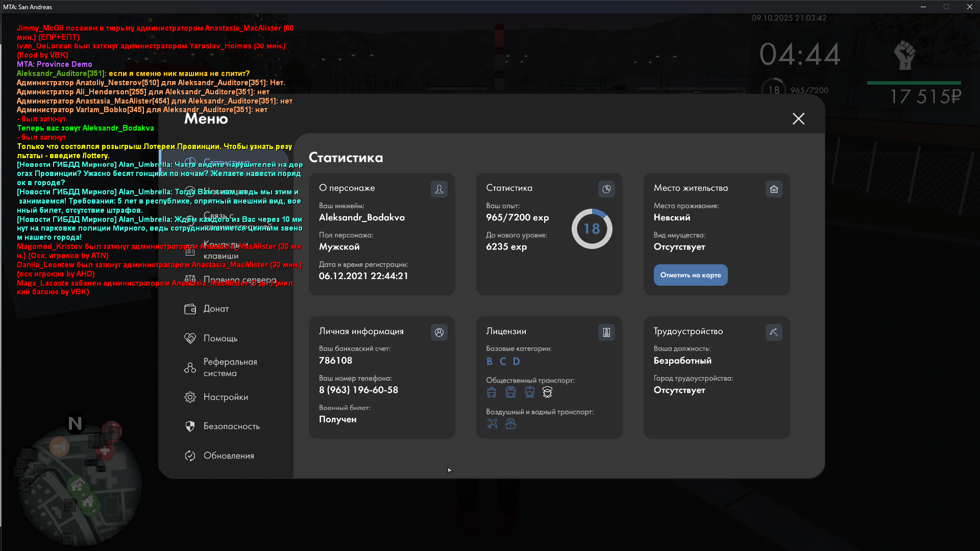Viewport: 980px width, 551px height.
Task: Open the Обновления section
Action: tap(228, 456)
